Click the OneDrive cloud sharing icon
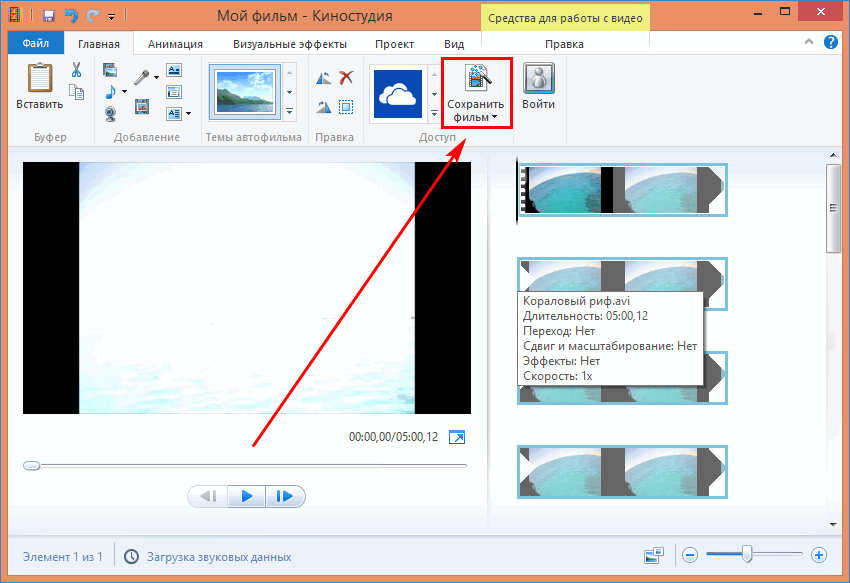This screenshot has width=850, height=583. tap(398, 94)
